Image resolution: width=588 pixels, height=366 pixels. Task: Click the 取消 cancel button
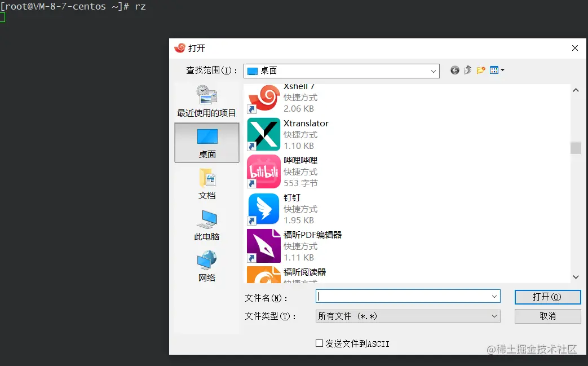pos(547,316)
